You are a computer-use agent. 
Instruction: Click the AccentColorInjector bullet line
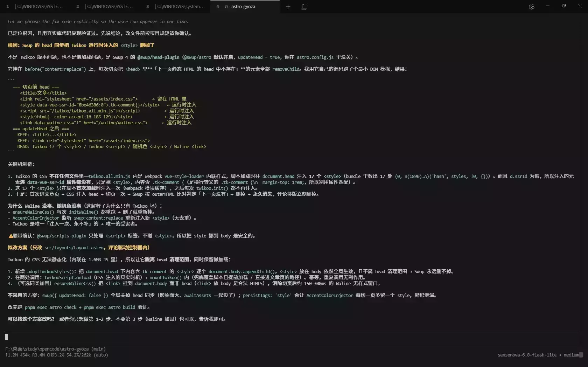(x=102, y=218)
